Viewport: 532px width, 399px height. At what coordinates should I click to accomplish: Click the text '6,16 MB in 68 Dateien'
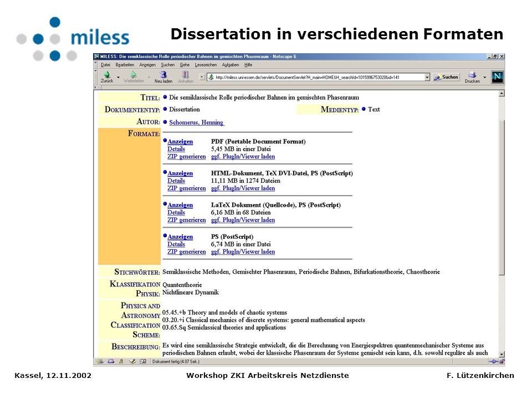pos(241,212)
